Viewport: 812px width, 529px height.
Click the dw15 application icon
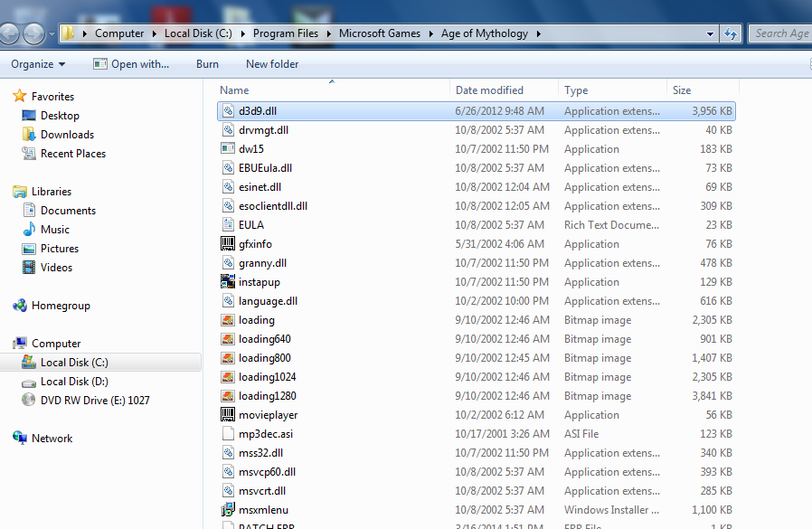pos(228,148)
